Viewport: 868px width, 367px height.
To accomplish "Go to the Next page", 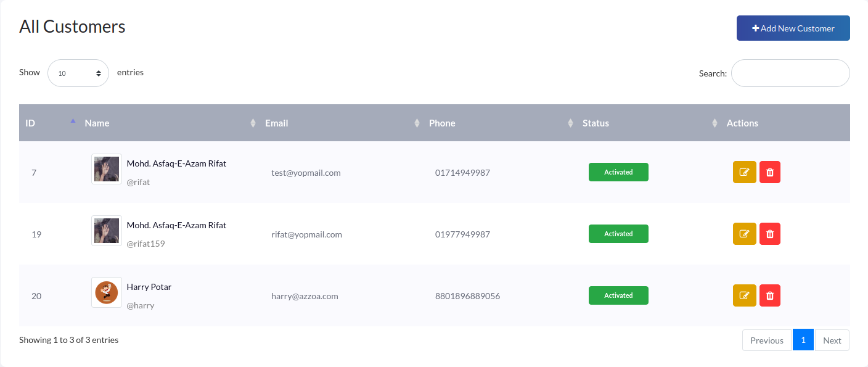I will [x=832, y=340].
